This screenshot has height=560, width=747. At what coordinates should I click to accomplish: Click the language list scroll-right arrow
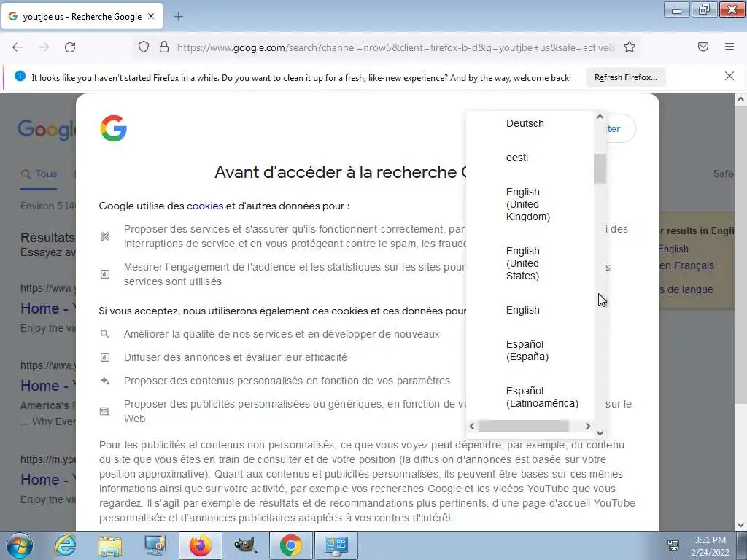pyautogui.click(x=588, y=426)
